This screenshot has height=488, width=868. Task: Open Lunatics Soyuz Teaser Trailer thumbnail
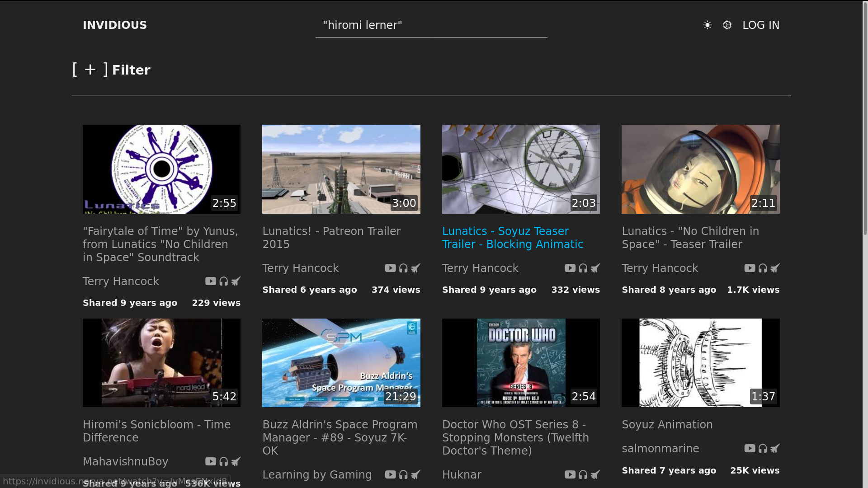521,169
